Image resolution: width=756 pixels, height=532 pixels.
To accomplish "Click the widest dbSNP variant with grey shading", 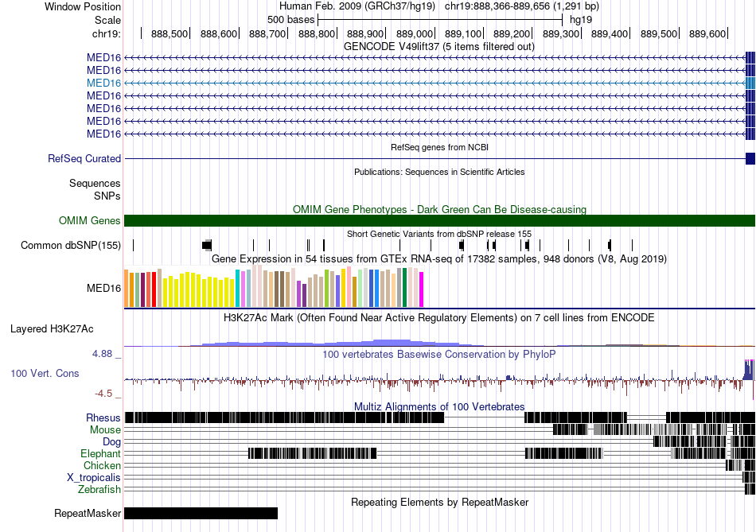I will 207,245.
